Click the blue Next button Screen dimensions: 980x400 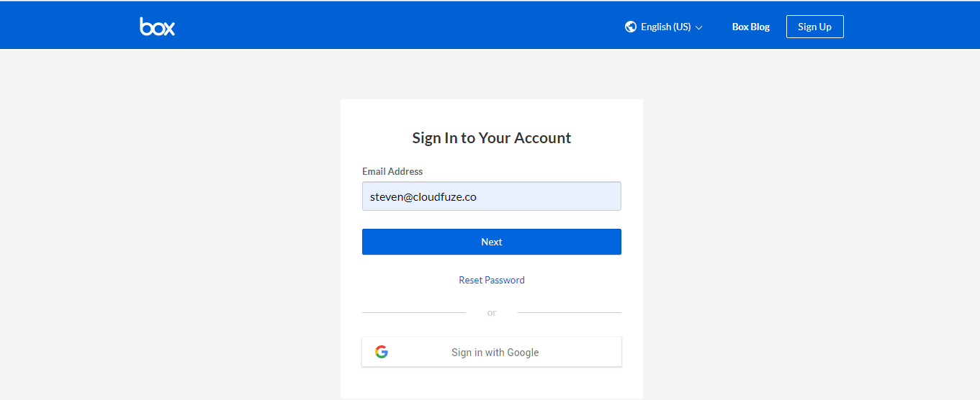491,242
